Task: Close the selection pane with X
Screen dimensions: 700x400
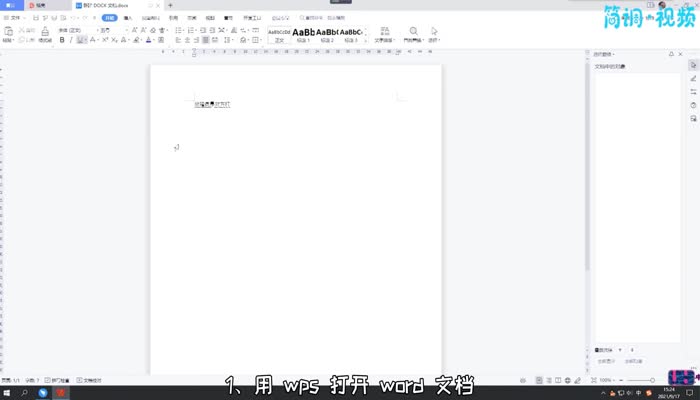Action: [681, 55]
